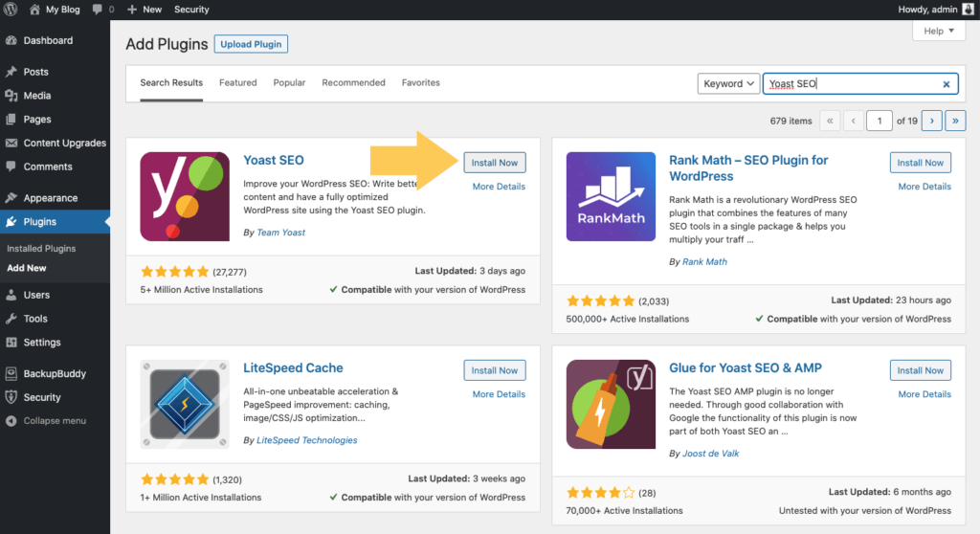The image size is (980, 534).
Task: Click the Security shield icon in sidebar
Action: click(x=11, y=398)
